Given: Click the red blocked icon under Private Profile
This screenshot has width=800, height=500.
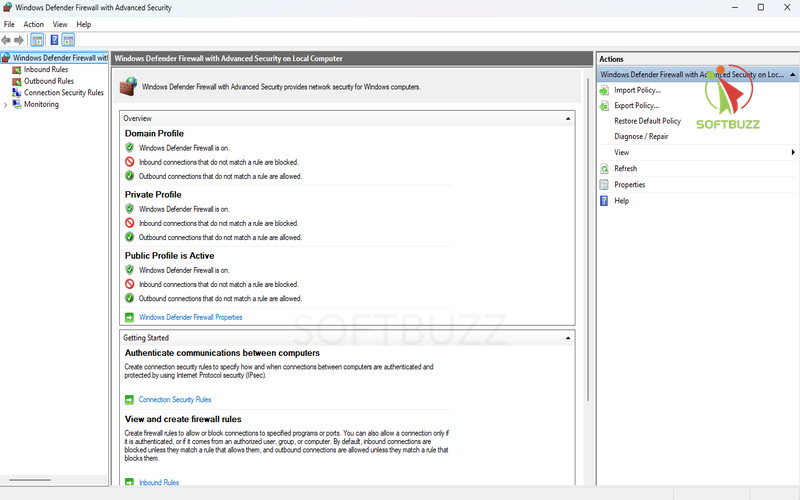Looking at the screenshot, I should pos(130,223).
